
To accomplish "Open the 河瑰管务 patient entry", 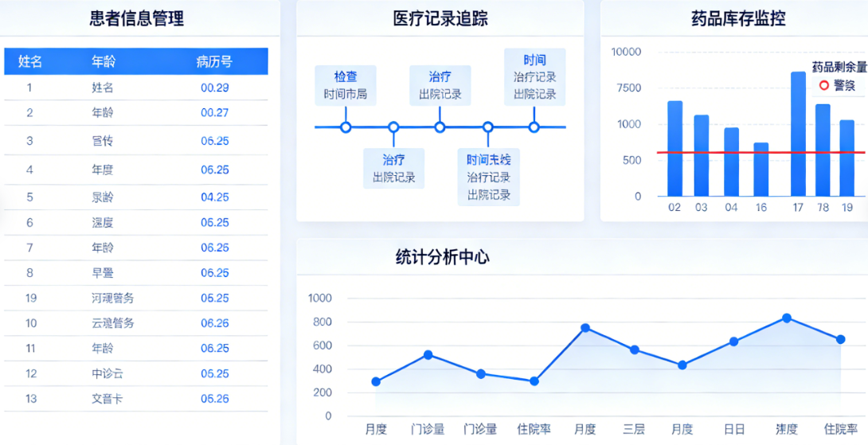I will [113, 299].
